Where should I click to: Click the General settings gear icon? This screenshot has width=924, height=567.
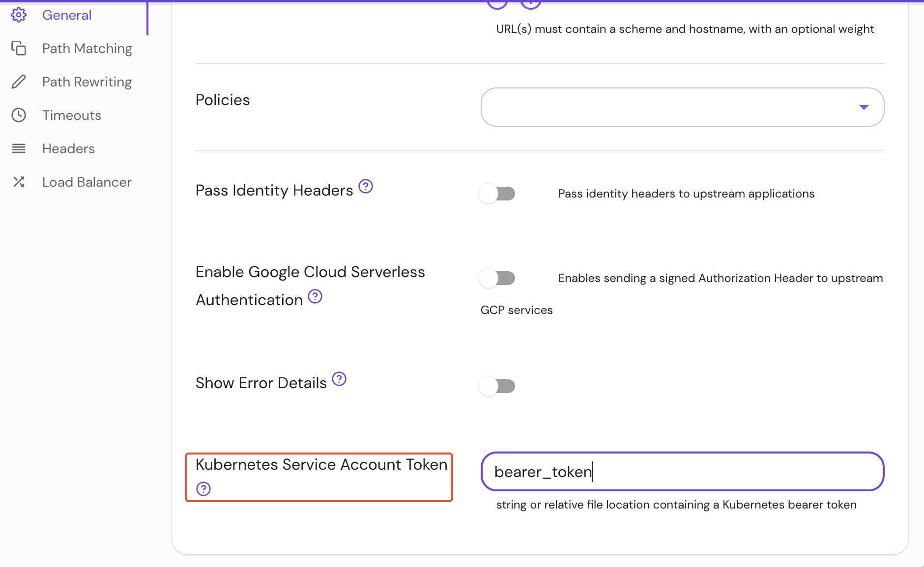tap(19, 15)
